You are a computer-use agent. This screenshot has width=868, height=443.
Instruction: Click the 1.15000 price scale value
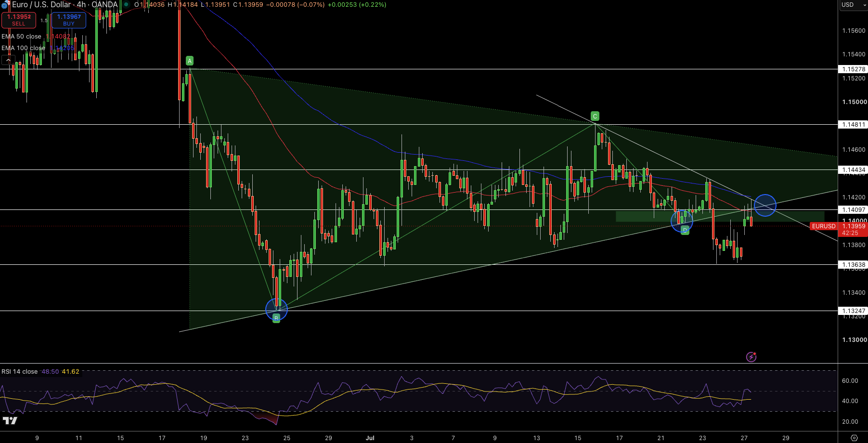(x=854, y=102)
